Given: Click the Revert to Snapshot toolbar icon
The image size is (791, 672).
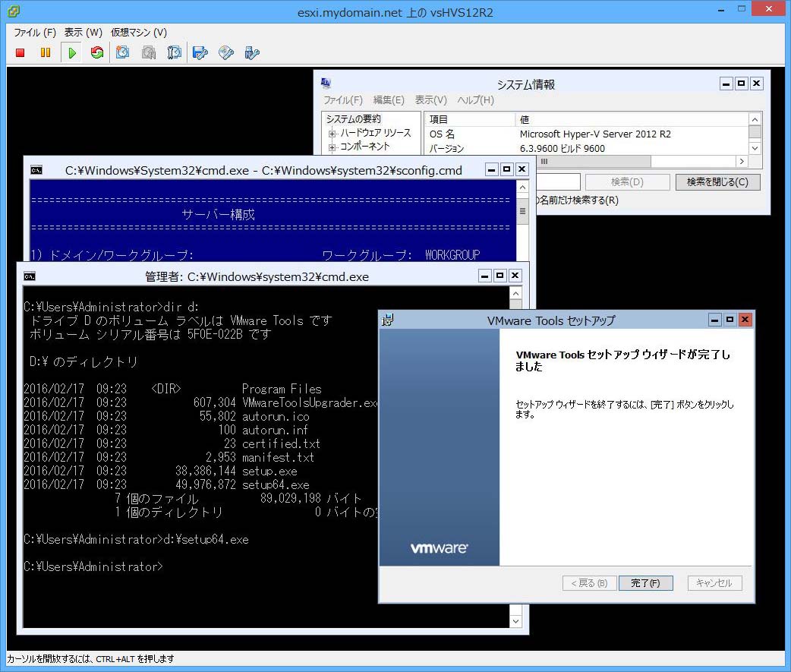Looking at the screenshot, I should [x=149, y=52].
